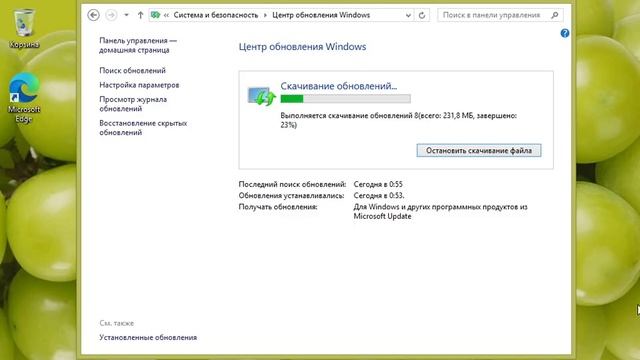Image resolution: width=640 pixels, height=360 pixels.
Task: Open Восстановление скрытых обновлений
Action: [x=143, y=128]
